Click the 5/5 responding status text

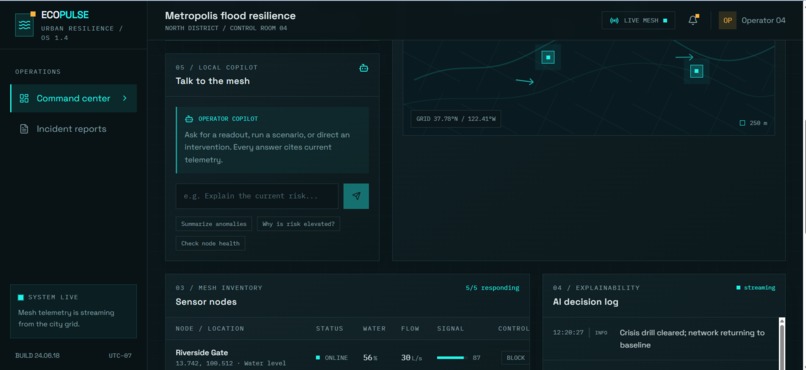point(492,288)
